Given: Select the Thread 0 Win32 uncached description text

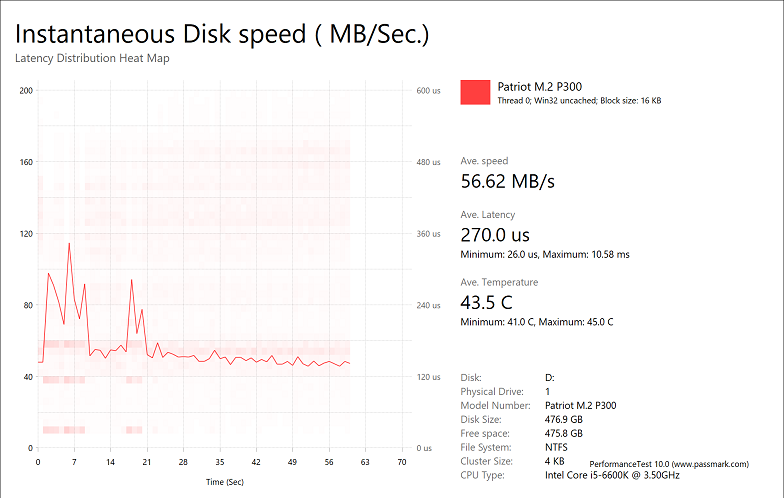Looking at the screenshot, I should click(x=579, y=101).
